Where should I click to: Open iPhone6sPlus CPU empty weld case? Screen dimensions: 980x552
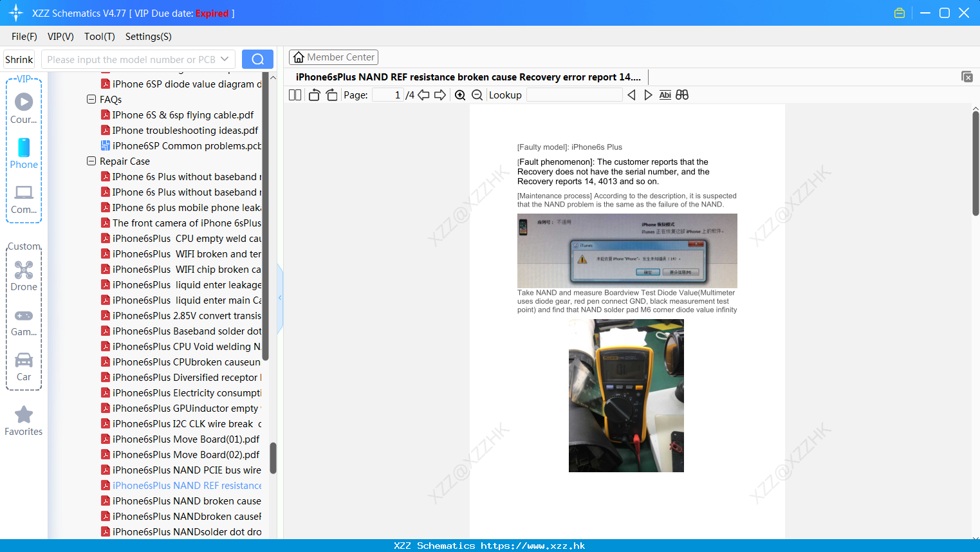coord(181,239)
